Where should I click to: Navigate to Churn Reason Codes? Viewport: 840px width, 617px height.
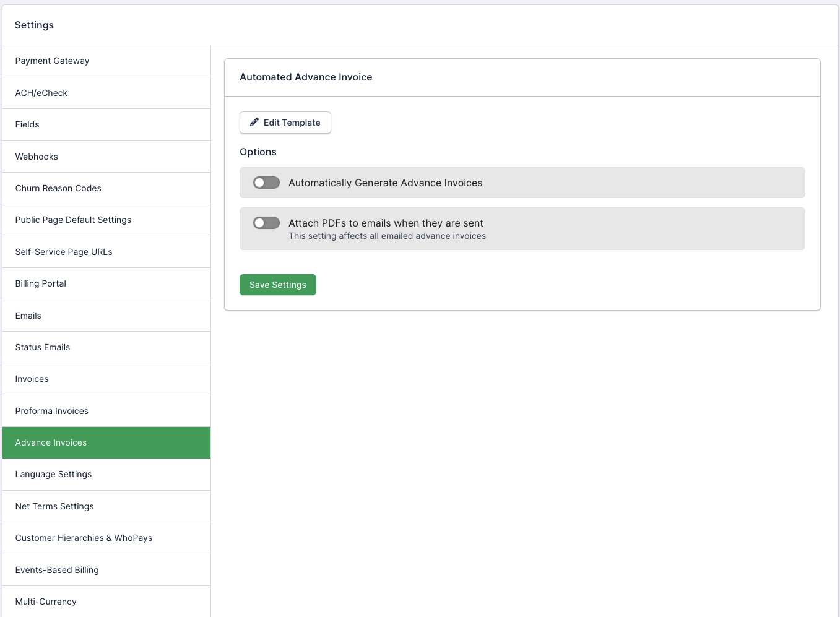click(x=58, y=188)
